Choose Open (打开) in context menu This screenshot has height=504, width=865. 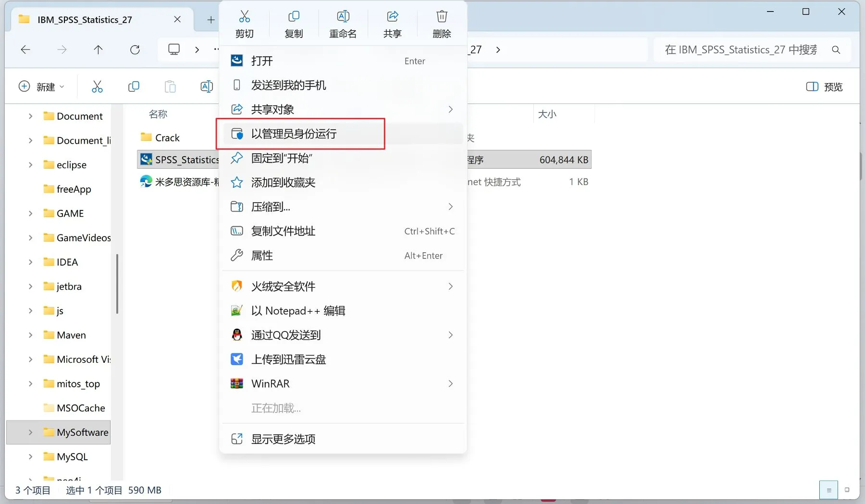click(343, 61)
